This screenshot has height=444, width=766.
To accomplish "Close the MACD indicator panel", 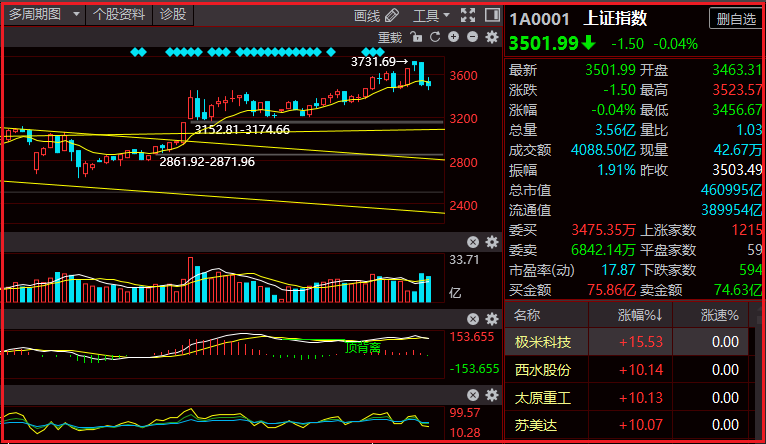I will pyautogui.click(x=472, y=319).
